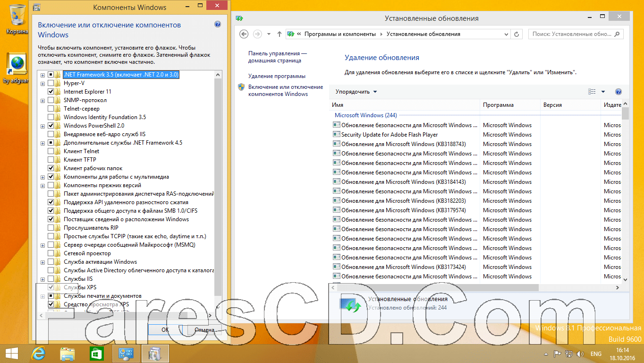Click the help icon in updates toolbar
The height and width of the screenshot is (363, 644).
(619, 92)
